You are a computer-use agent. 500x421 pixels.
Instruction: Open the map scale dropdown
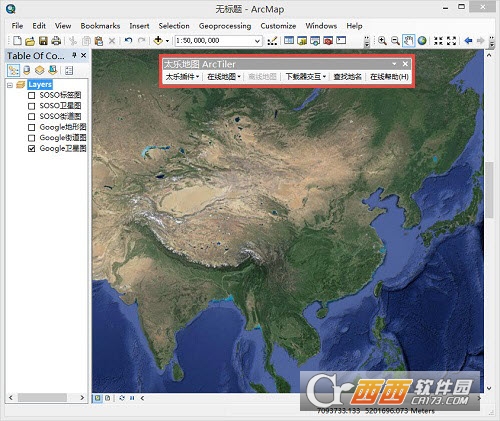(257, 41)
